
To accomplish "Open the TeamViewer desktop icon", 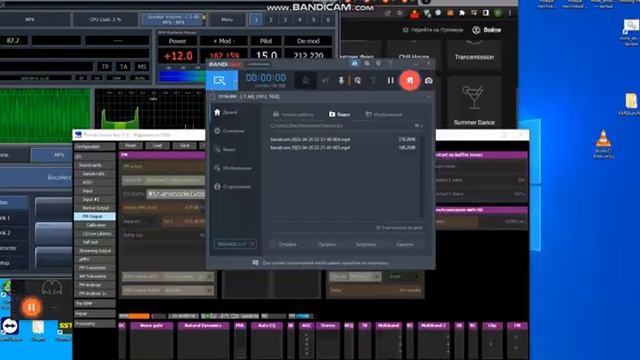I will click(x=10, y=329).
